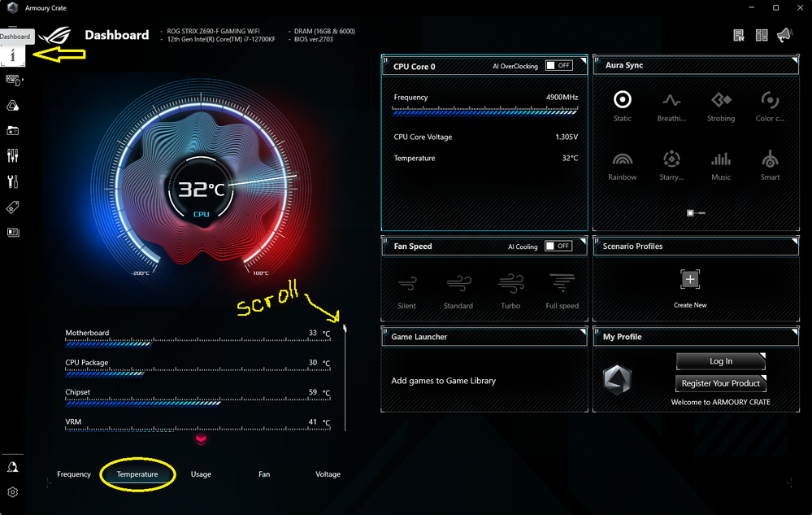Click the Log In button
Viewport: 812px width, 515px height.
pos(721,361)
